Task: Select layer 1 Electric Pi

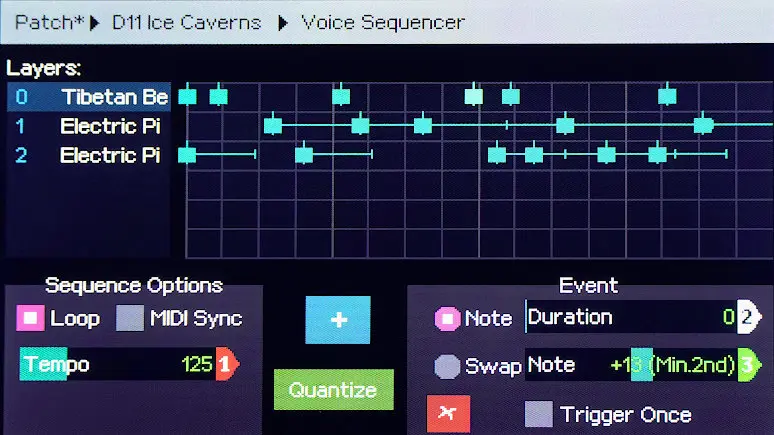Action: pos(89,126)
